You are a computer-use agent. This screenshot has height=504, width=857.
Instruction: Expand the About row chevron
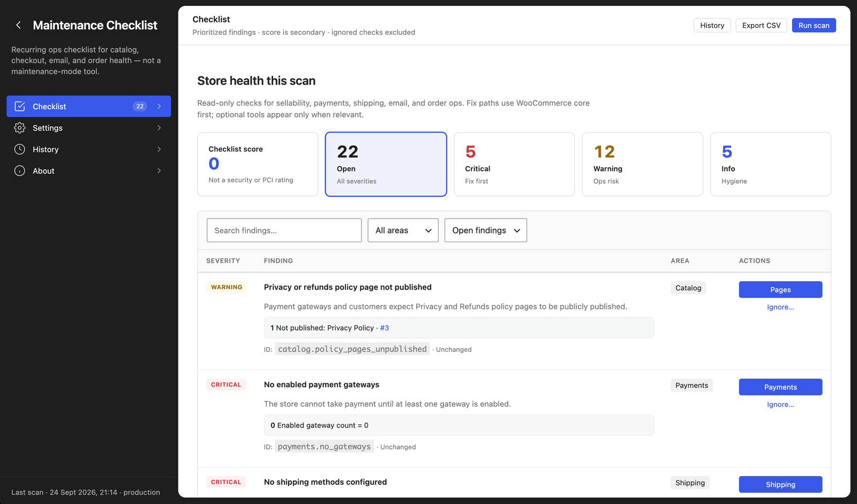point(159,171)
